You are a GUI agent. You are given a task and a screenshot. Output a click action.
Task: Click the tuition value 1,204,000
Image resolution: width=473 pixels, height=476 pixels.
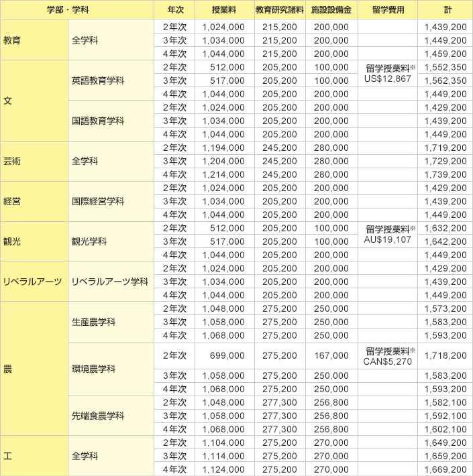click(225, 161)
